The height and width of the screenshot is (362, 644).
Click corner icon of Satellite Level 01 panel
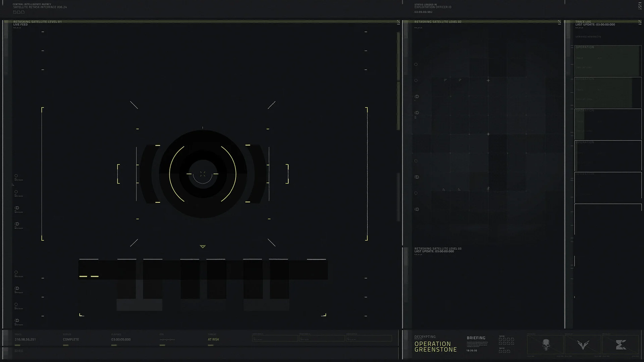point(398,22)
